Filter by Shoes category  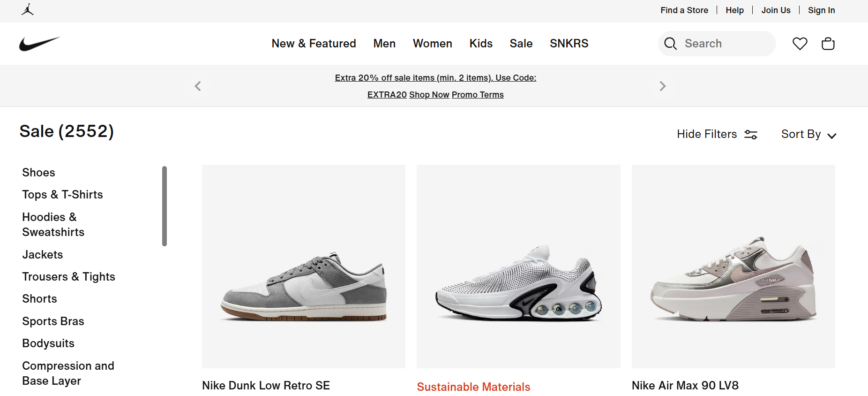[x=38, y=173]
